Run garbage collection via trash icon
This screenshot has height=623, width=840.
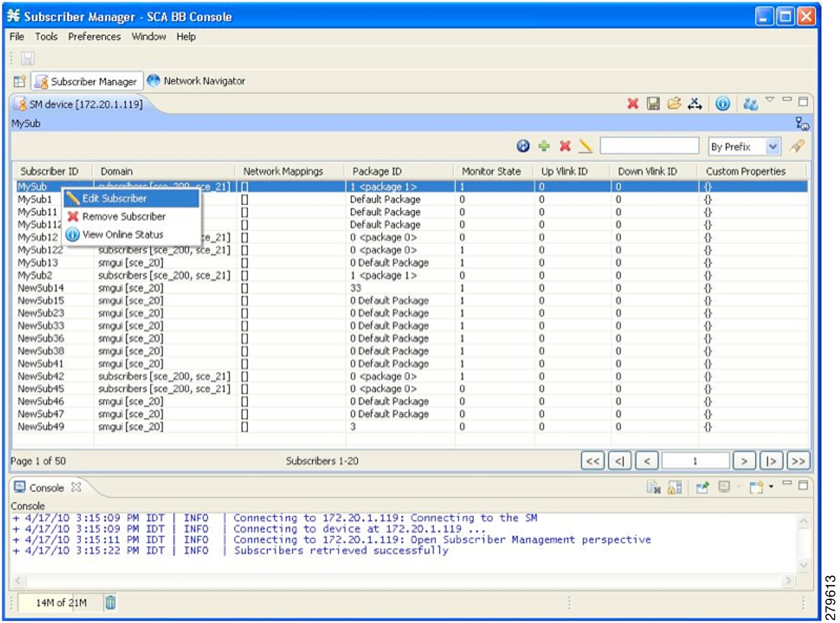tap(111, 601)
